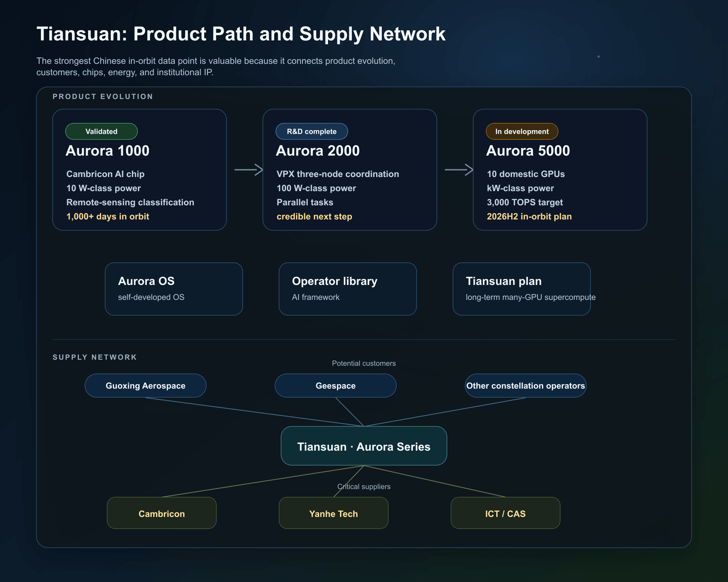This screenshot has height=582, width=728.
Task: Click the Validated status badge
Action: coord(102,131)
